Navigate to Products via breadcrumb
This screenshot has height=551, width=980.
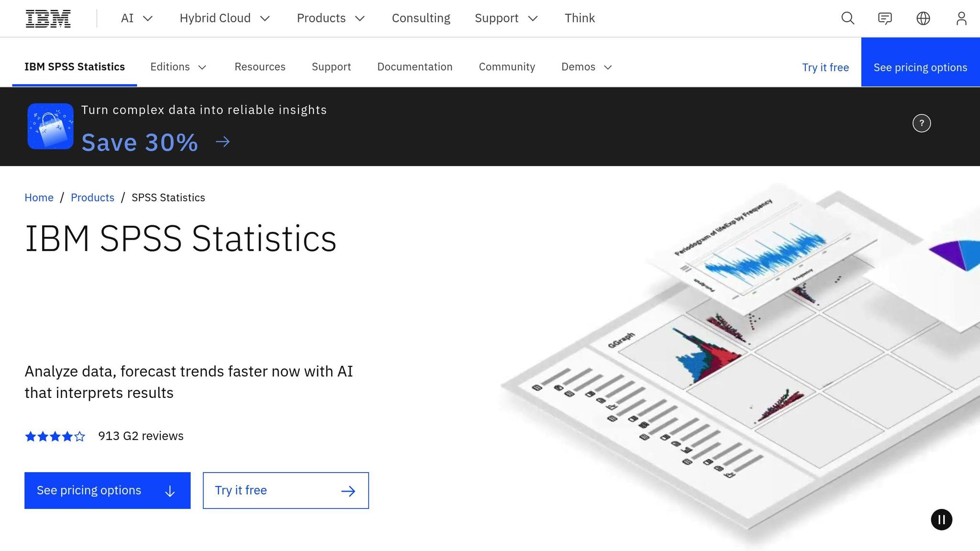pos(92,197)
